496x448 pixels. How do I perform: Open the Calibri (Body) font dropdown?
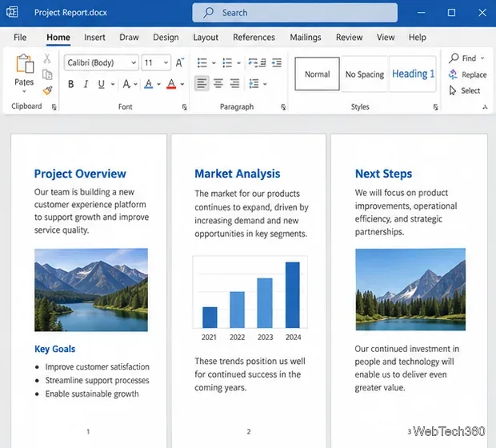[134, 62]
